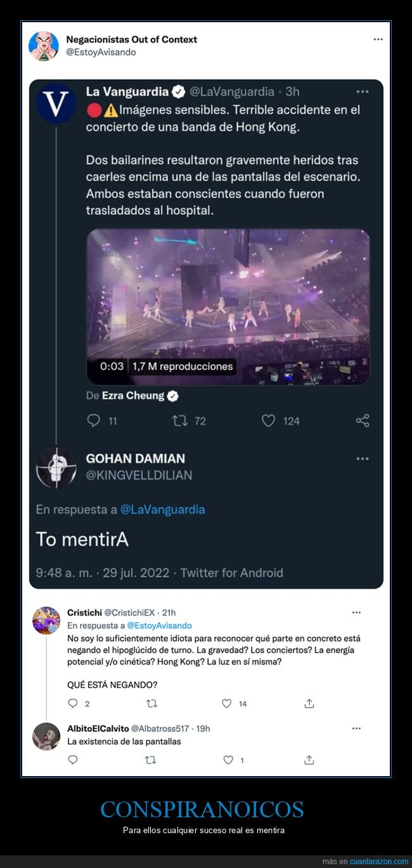
Task: Play the Hong Kong concert video
Action: point(228,307)
